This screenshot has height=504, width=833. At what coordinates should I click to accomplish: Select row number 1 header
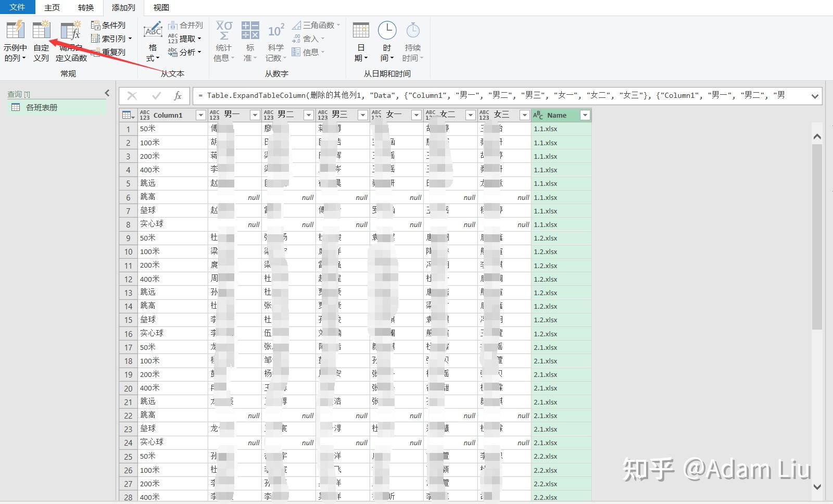(x=128, y=129)
